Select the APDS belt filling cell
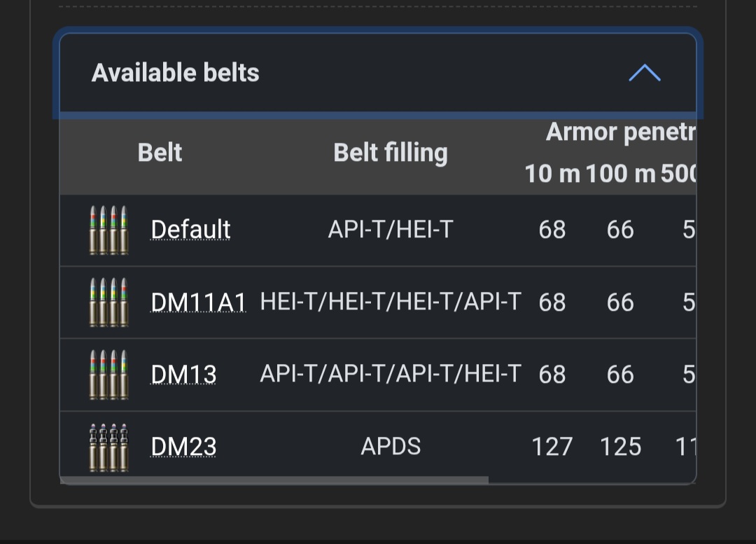756x544 pixels. click(391, 447)
